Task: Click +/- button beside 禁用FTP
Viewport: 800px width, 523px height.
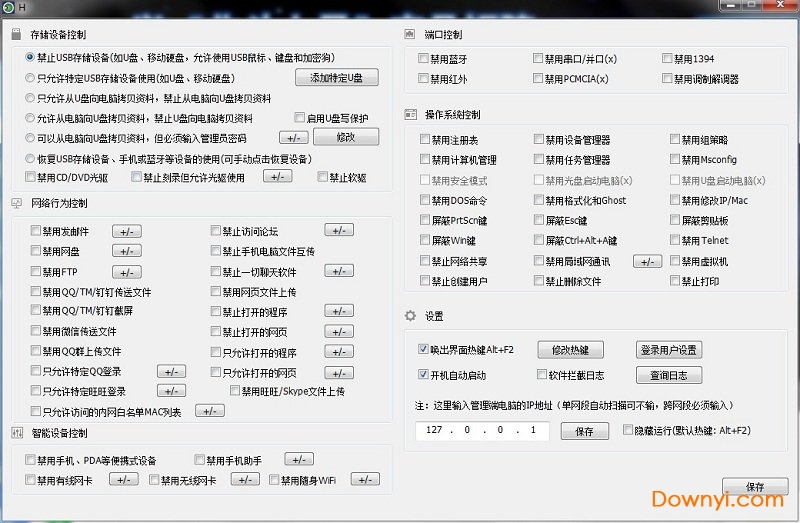Action: [127, 272]
